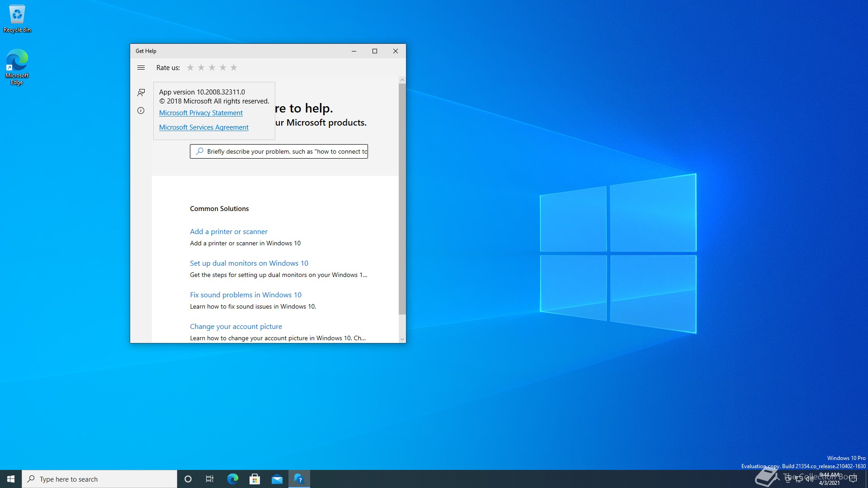868x488 pixels.
Task: Open the Windows Start menu
Action: pyautogui.click(x=11, y=479)
